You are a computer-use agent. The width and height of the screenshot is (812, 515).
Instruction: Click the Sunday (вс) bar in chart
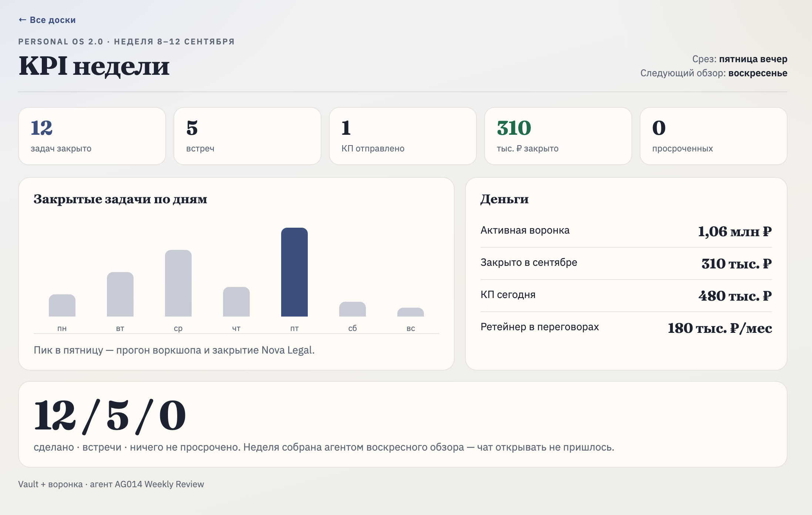(x=411, y=312)
